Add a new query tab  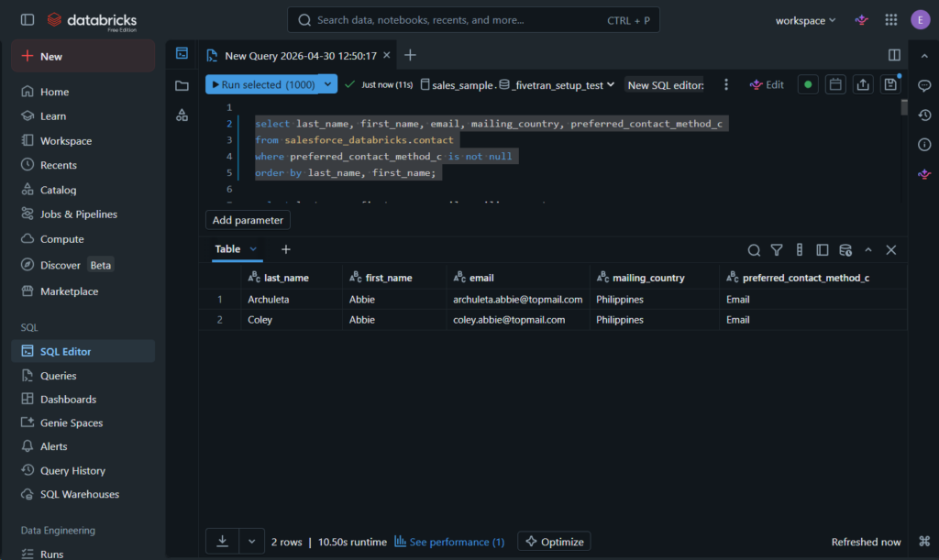(410, 55)
